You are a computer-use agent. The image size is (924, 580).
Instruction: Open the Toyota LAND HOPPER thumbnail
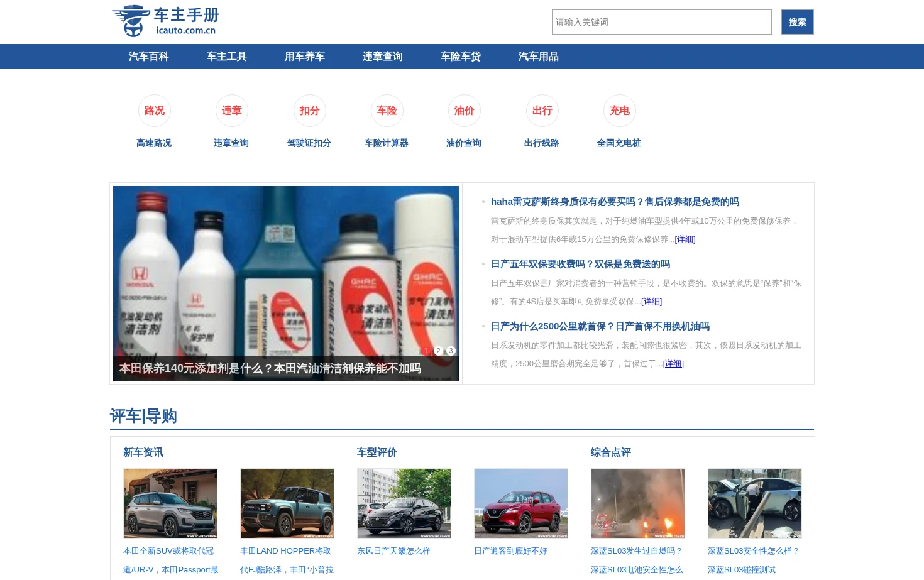point(287,503)
